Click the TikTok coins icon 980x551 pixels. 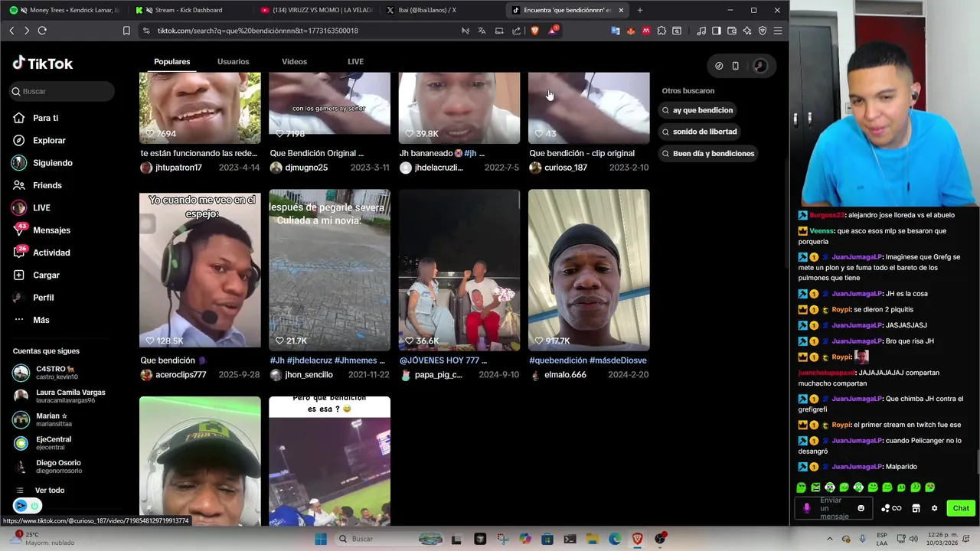pos(719,66)
